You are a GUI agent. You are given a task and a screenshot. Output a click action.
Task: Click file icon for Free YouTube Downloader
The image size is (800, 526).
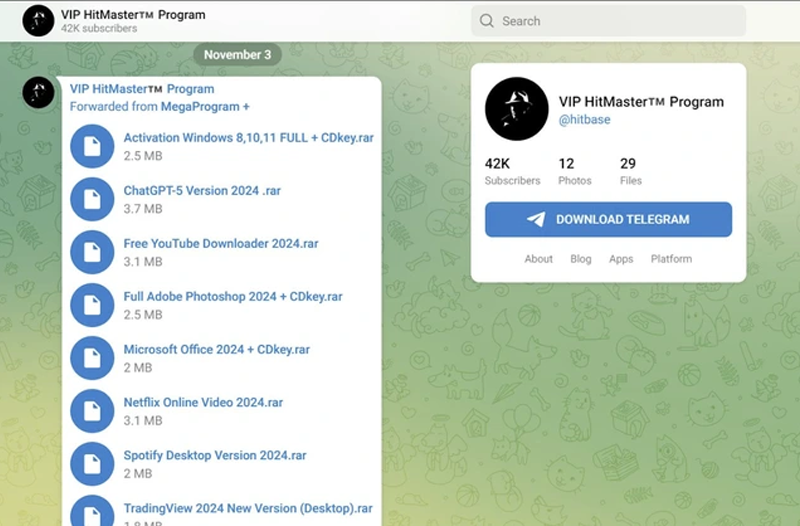coord(92,252)
